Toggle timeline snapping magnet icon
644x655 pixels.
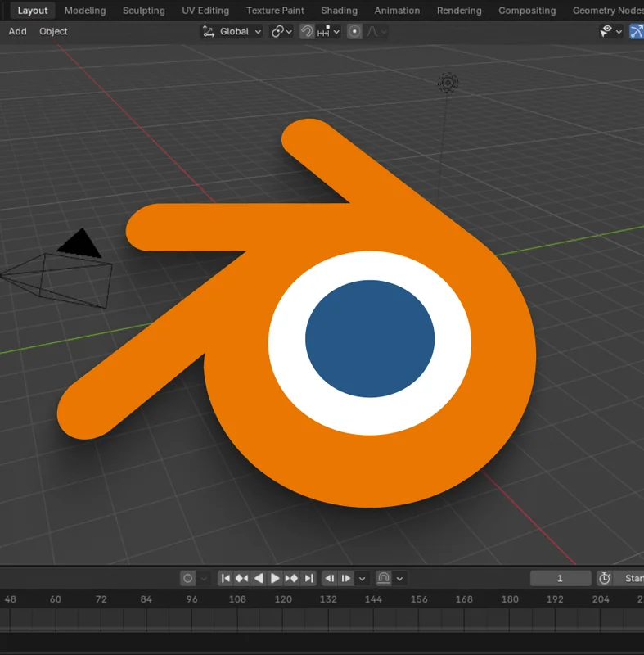384,578
